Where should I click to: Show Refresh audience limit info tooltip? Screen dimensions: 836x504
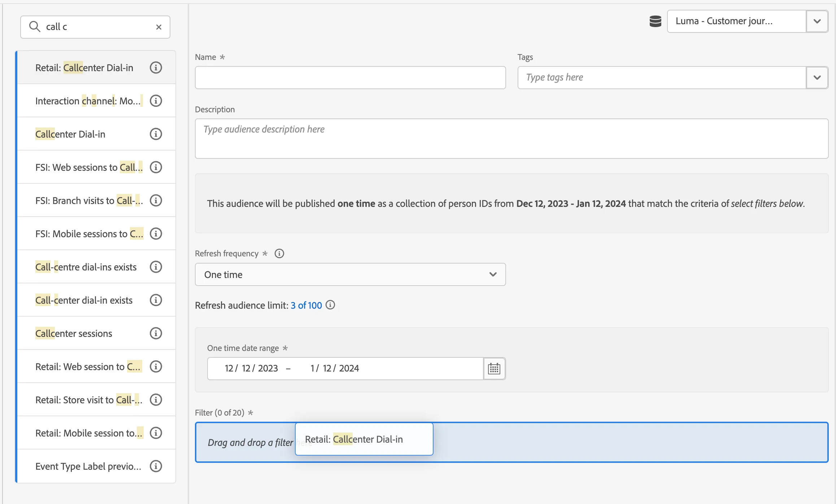[x=330, y=305]
